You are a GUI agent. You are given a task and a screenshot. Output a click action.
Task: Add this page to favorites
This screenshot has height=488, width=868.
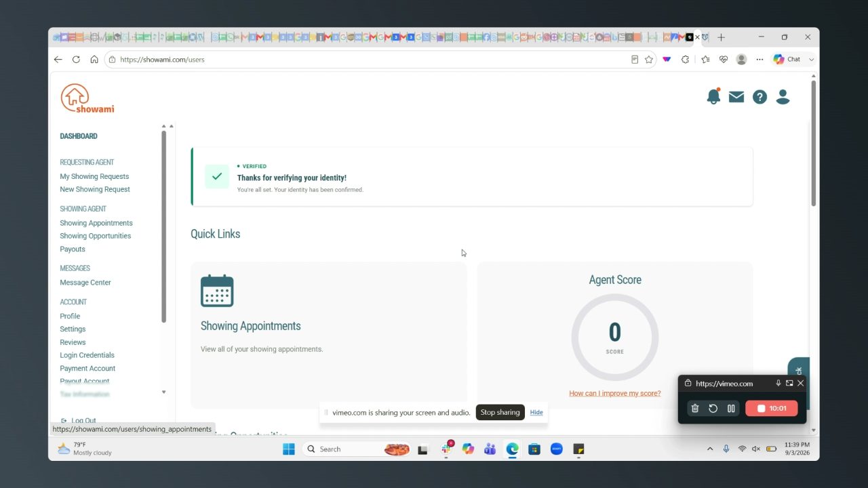[649, 60]
